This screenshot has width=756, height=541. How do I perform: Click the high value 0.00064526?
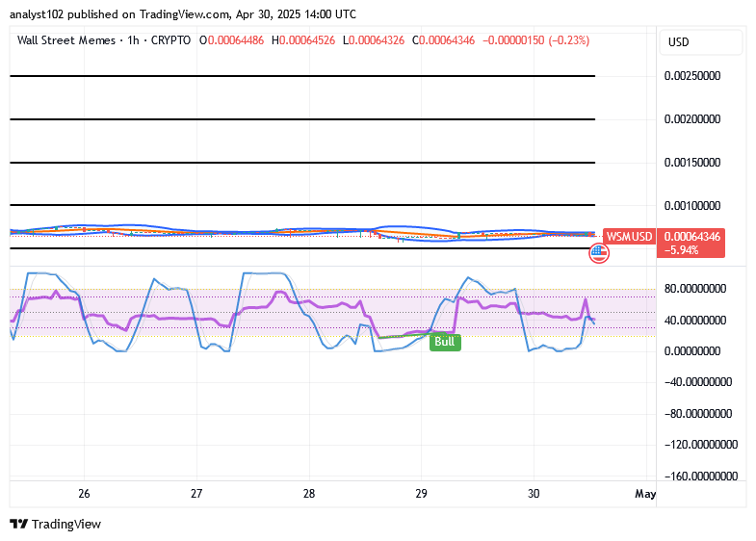(306, 40)
